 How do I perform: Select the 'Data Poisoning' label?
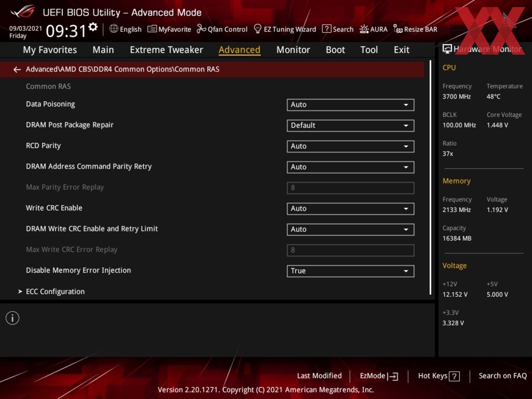tap(50, 104)
